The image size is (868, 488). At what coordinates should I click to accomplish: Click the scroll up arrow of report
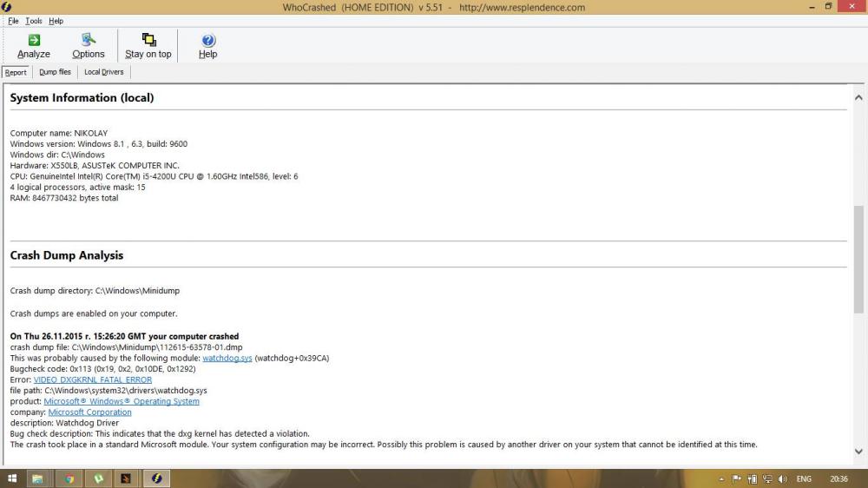tap(858, 97)
